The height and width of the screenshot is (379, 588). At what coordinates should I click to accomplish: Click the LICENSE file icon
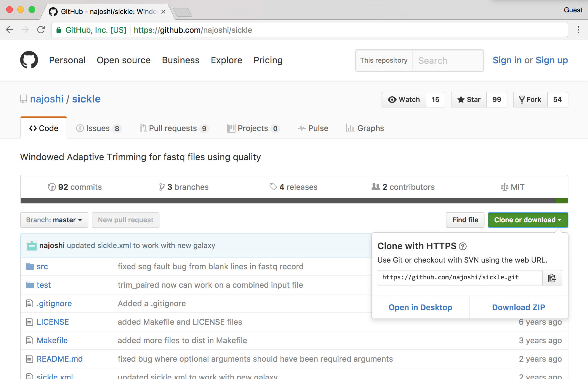30,322
